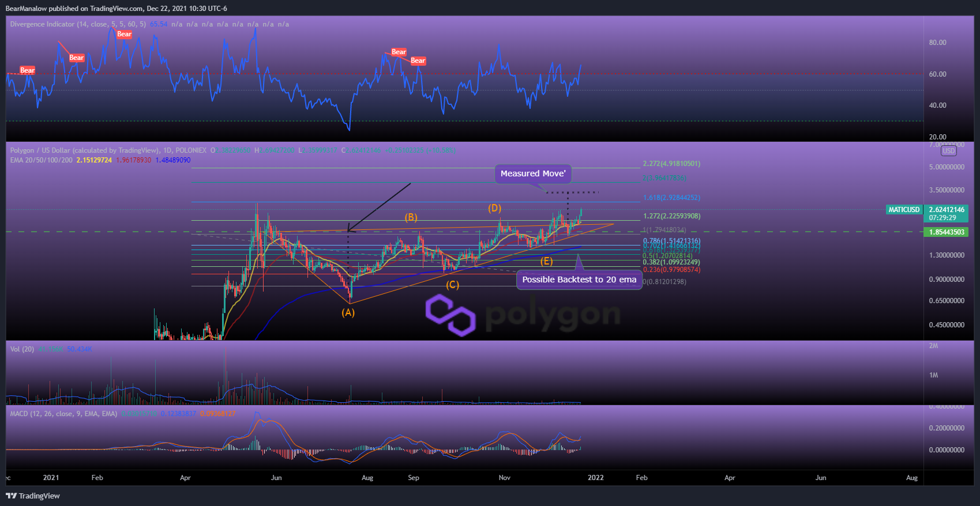
Task: Click the MATICUSD price tag
Action: click(904, 210)
